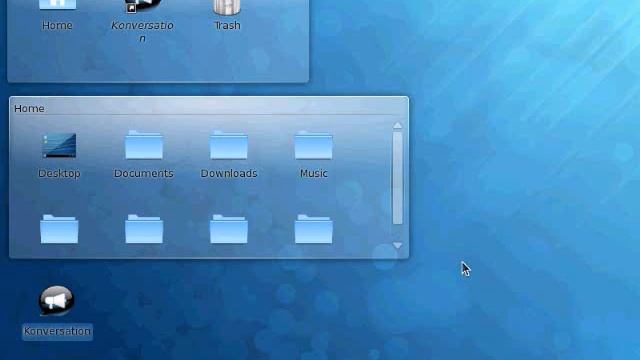Open the Downloads folder in Home widget

229,145
